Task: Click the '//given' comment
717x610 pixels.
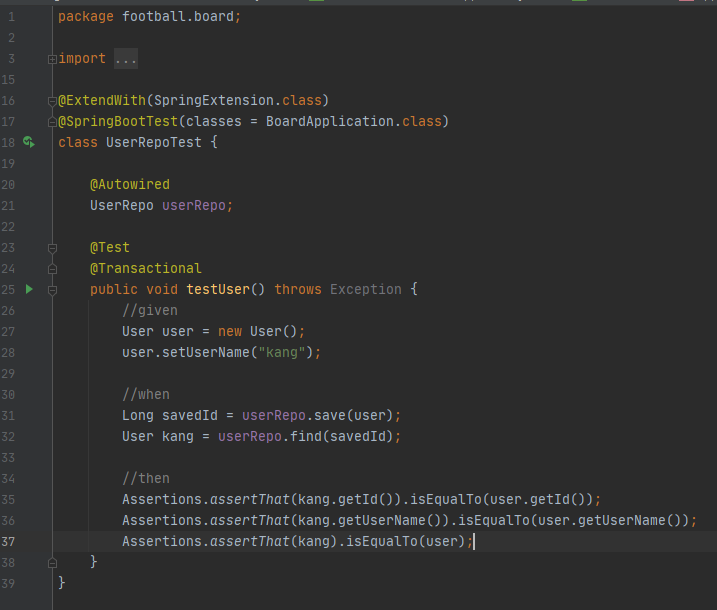Action: pyautogui.click(x=150, y=310)
